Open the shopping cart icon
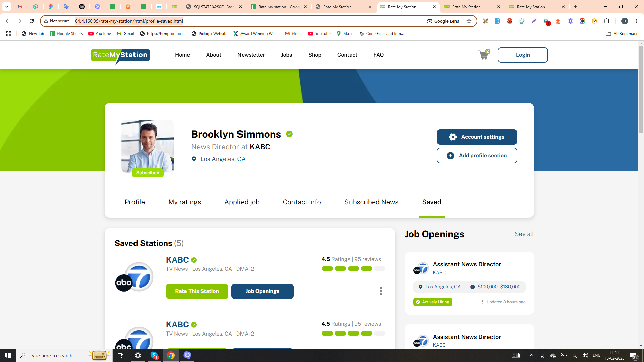The height and width of the screenshot is (362, 644). point(484,55)
